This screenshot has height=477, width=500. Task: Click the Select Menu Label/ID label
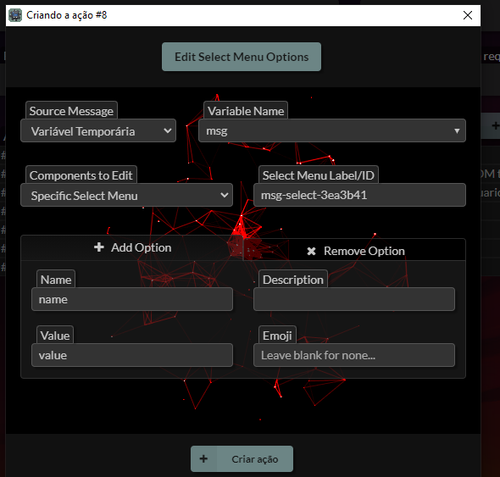(x=318, y=176)
